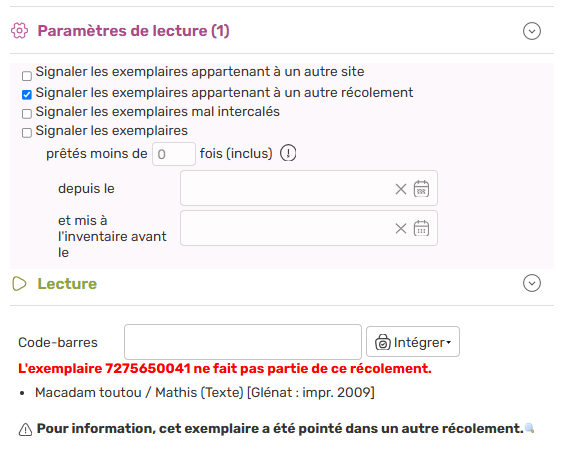This screenshot has width=567, height=461.
Task: Click the gear icon beside Paramètres de lecture
Action: click(x=19, y=31)
